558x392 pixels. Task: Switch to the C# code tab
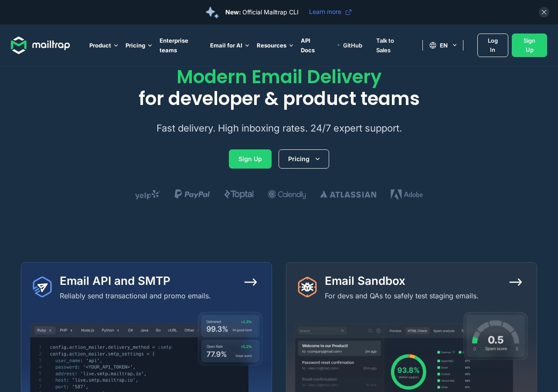(130, 330)
